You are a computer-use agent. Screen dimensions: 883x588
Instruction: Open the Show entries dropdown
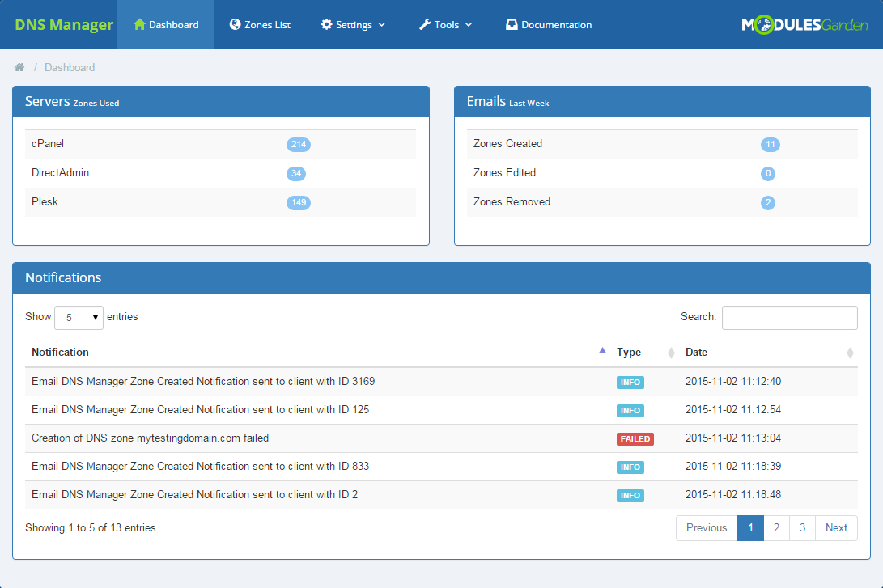(x=79, y=318)
